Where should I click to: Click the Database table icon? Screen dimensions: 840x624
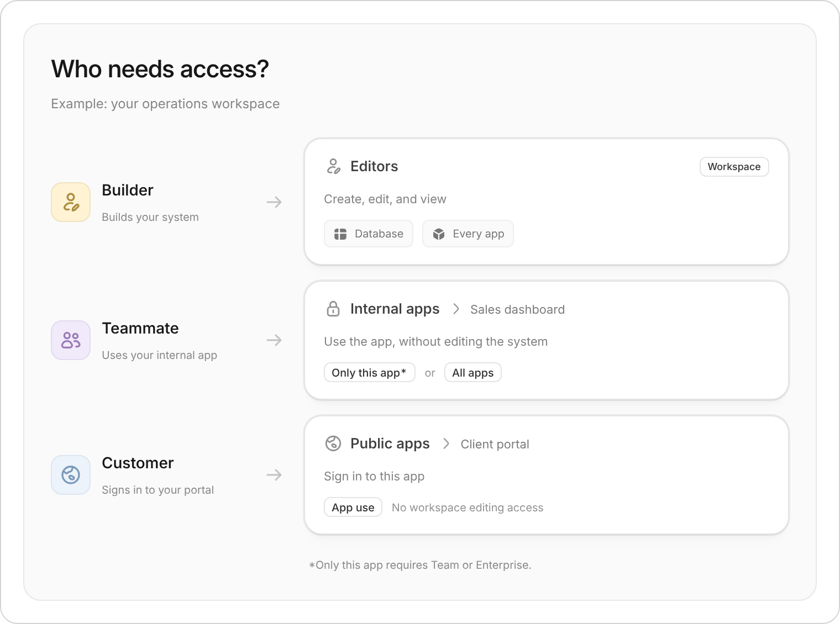(340, 234)
